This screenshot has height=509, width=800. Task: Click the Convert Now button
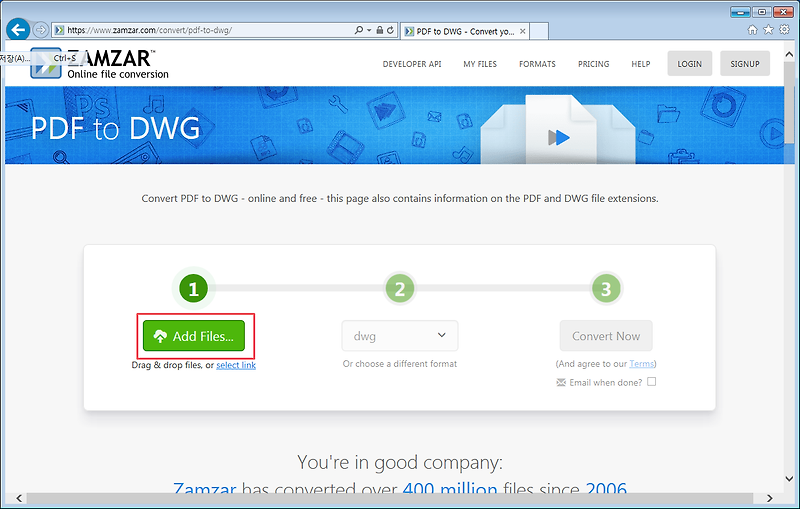click(606, 336)
